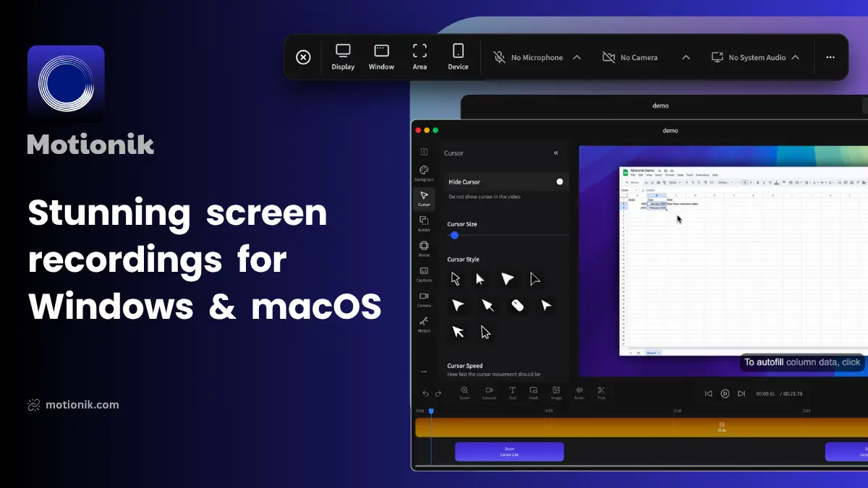Select the Zoom Cursor 2.0x timeline block
Image resolution: width=868 pixels, height=488 pixels.
coord(509,452)
